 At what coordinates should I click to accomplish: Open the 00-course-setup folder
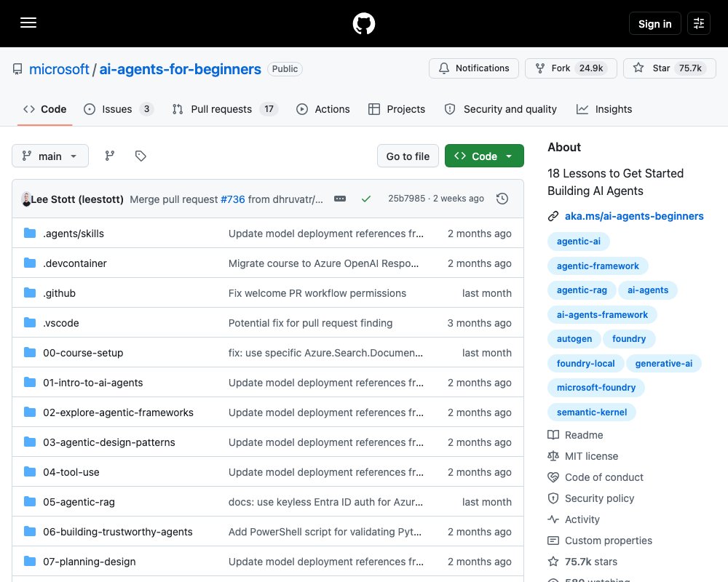click(x=83, y=353)
